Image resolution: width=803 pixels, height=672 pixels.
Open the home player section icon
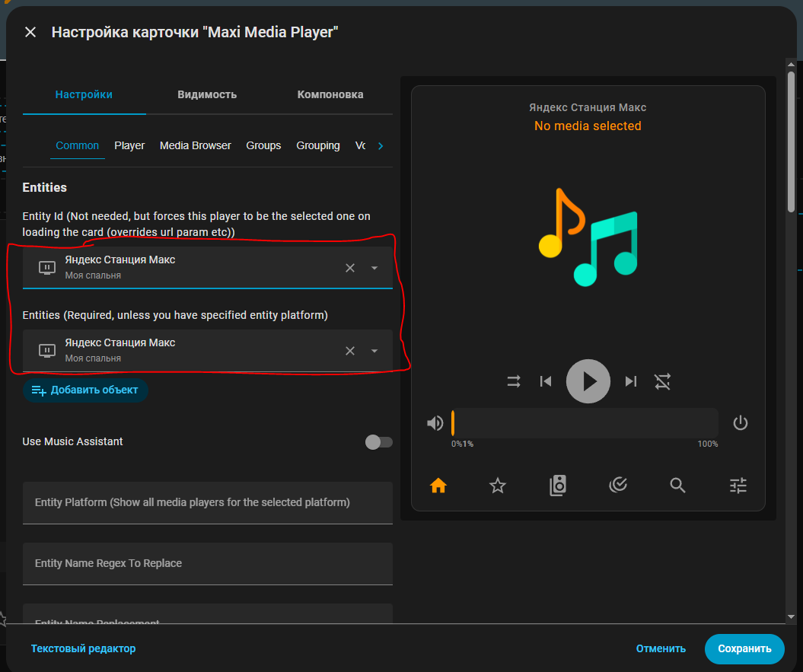438,485
